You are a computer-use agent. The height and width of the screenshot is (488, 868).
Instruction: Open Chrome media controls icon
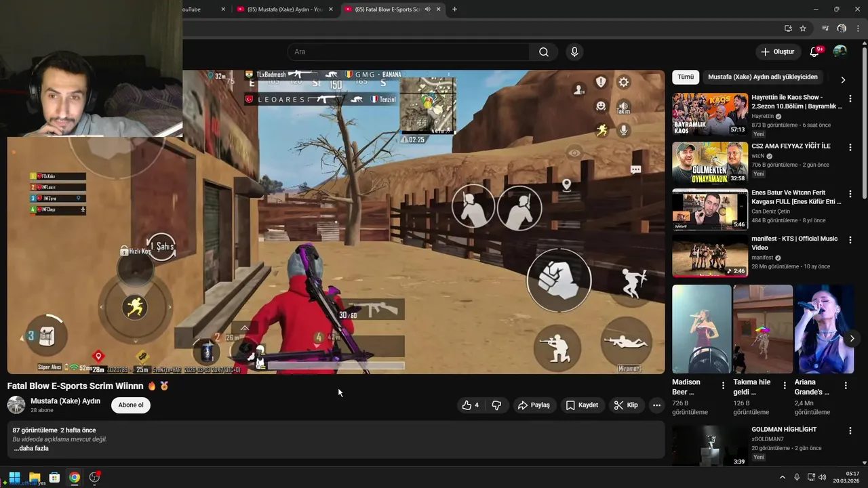[825, 28]
